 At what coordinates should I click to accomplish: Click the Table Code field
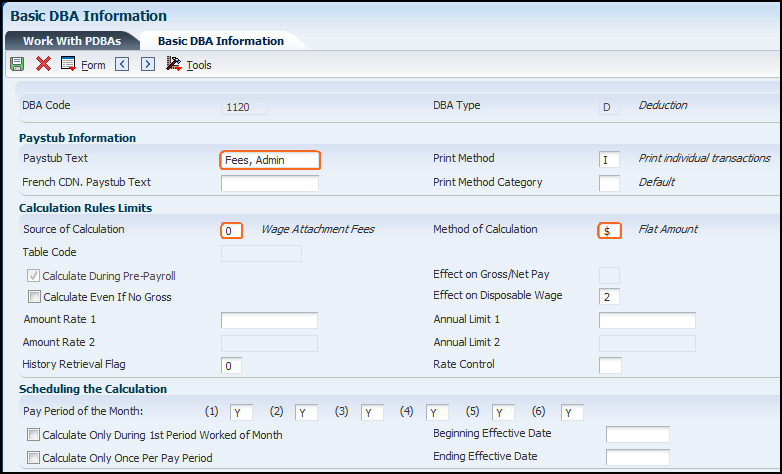coord(261,253)
